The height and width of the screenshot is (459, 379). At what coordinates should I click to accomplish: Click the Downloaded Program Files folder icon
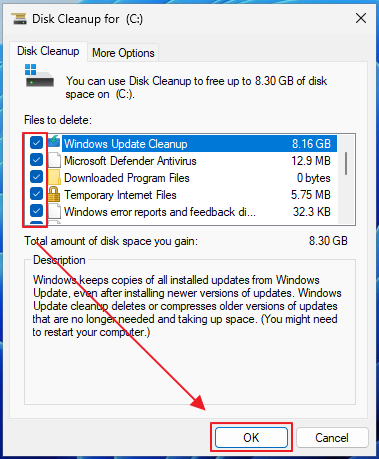[54, 177]
